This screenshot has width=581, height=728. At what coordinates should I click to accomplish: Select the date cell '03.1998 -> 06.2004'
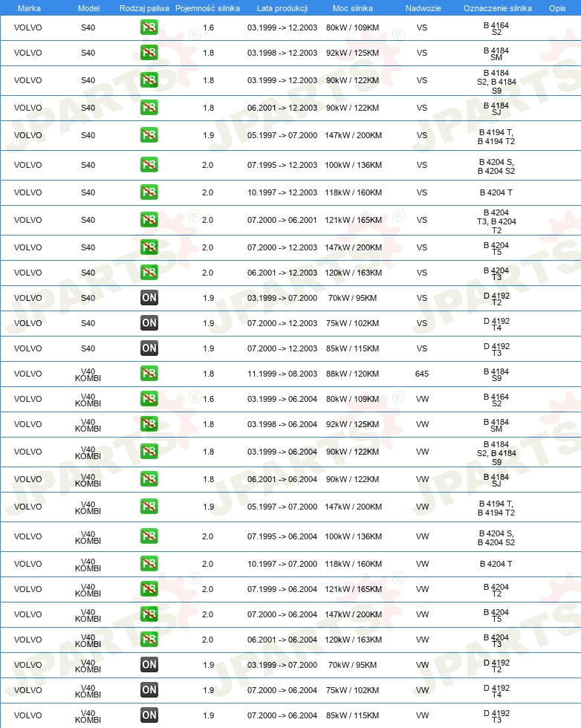pos(282,424)
